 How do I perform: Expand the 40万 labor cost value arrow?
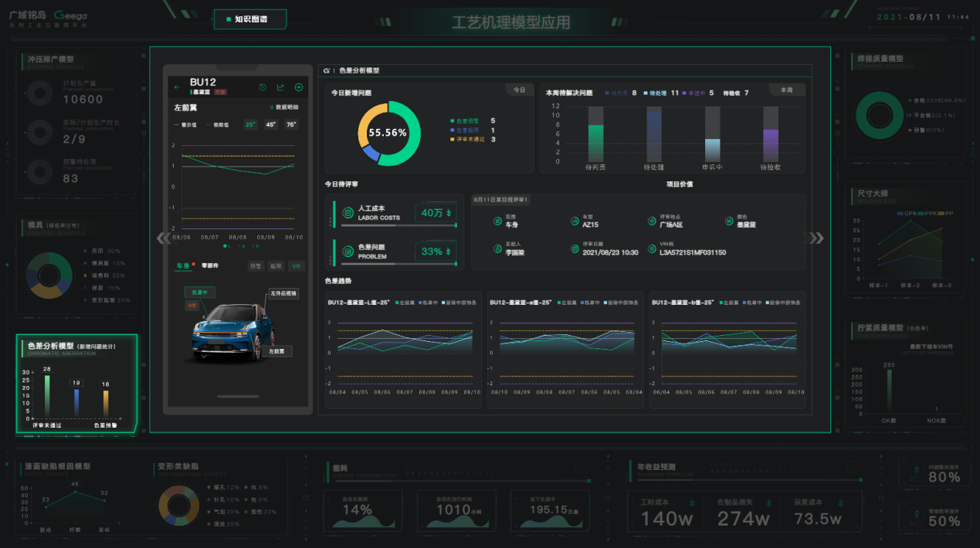449,213
